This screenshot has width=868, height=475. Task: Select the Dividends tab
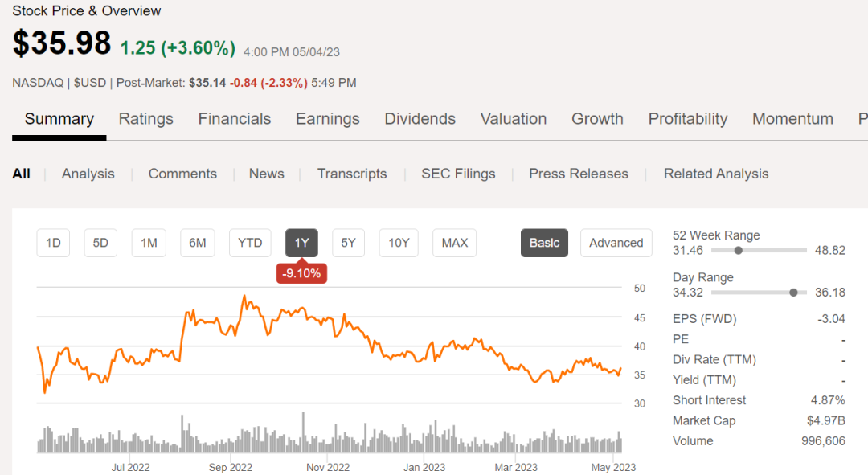tap(420, 119)
